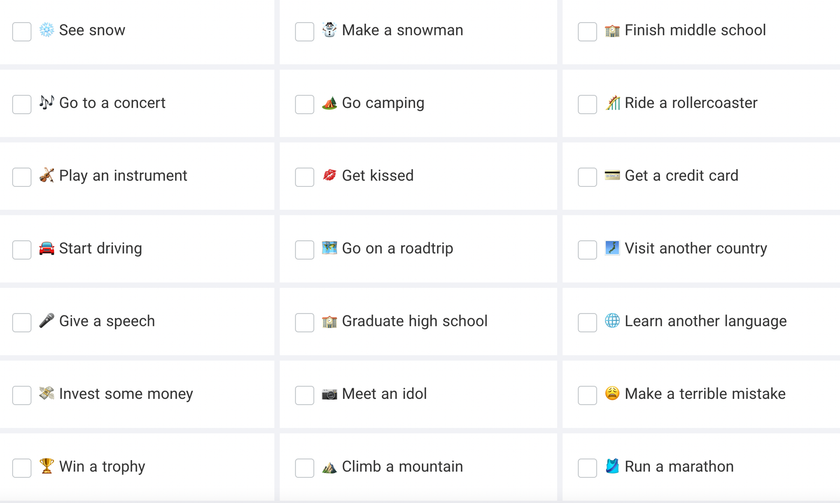Viewport: 840px width, 503px height.
Task: Click the Graduate high school text
Action: tap(414, 321)
